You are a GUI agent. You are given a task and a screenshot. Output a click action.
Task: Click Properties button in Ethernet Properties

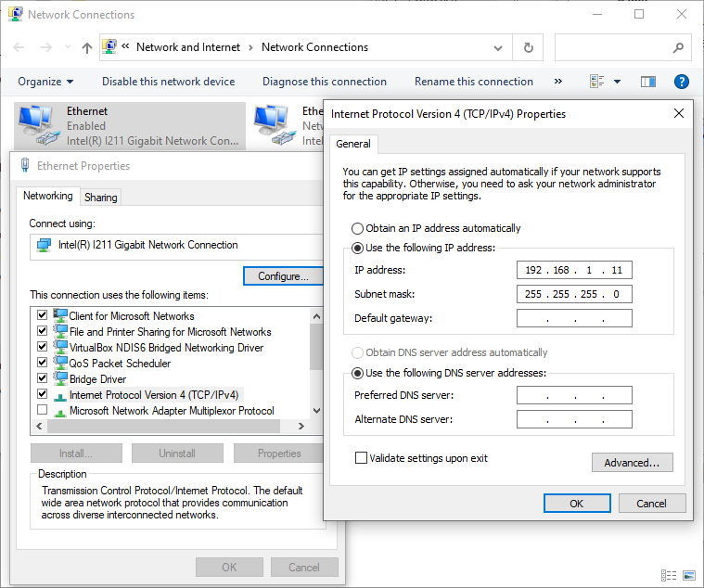[279, 454]
